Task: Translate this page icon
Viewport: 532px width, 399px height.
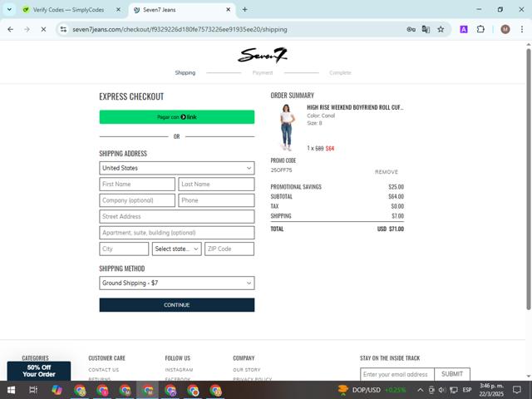Action: coord(426,30)
